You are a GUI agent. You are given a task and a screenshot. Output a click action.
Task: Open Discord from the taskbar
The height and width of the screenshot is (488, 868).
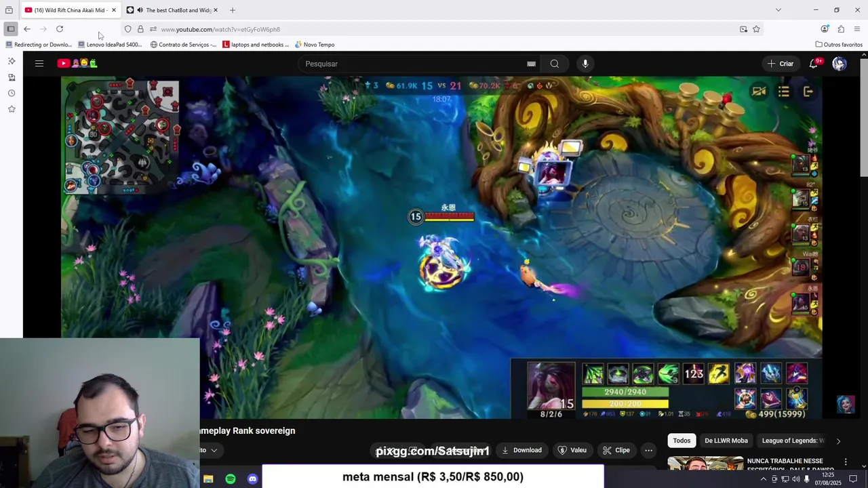pos(252,479)
